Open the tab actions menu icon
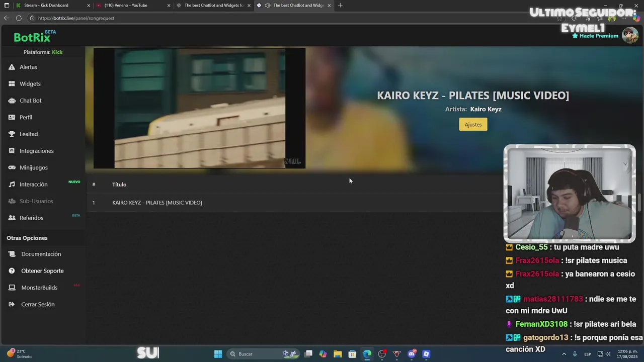The height and width of the screenshot is (362, 644). point(6,6)
